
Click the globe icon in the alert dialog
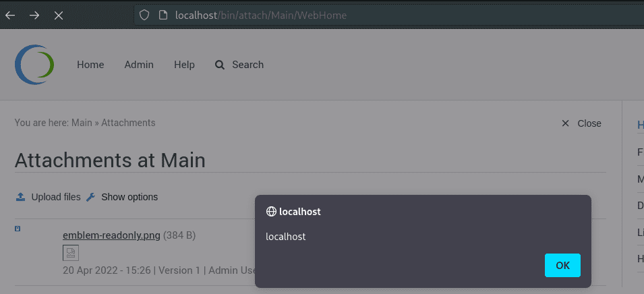click(x=271, y=212)
